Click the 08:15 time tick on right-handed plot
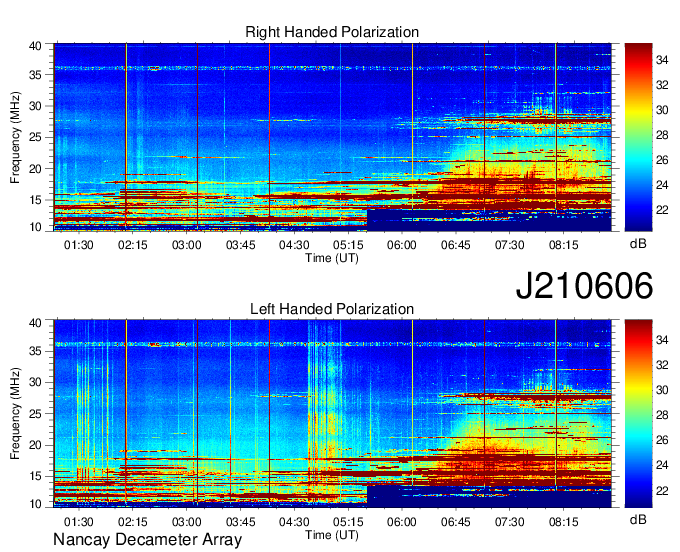 pyautogui.click(x=563, y=245)
